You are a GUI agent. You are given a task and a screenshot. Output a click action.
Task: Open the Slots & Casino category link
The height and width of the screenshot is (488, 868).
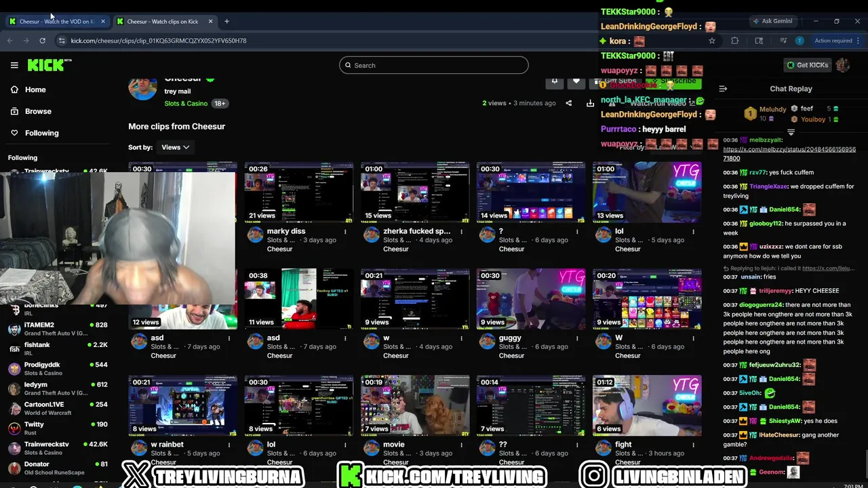pos(186,104)
